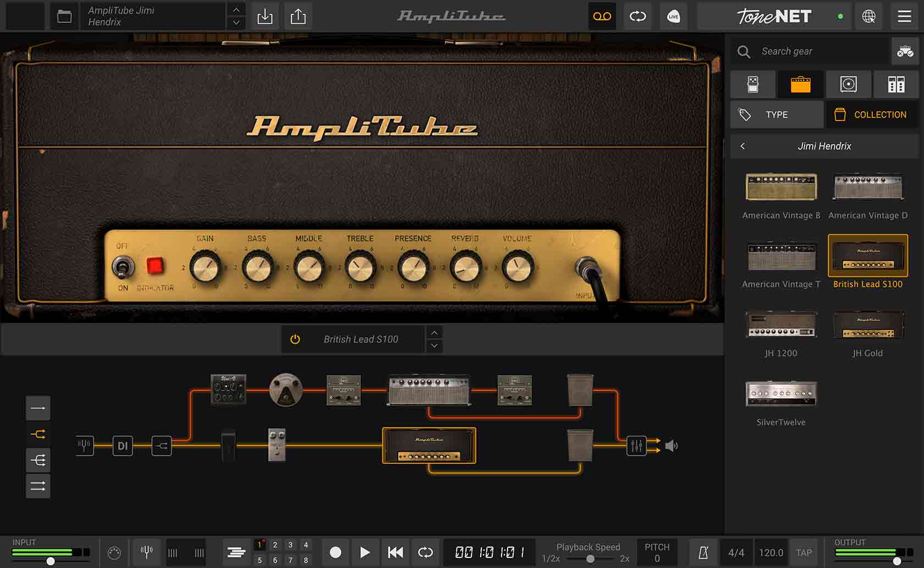924x568 pixels.
Task: Click the play button
Action: tap(365, 552)
